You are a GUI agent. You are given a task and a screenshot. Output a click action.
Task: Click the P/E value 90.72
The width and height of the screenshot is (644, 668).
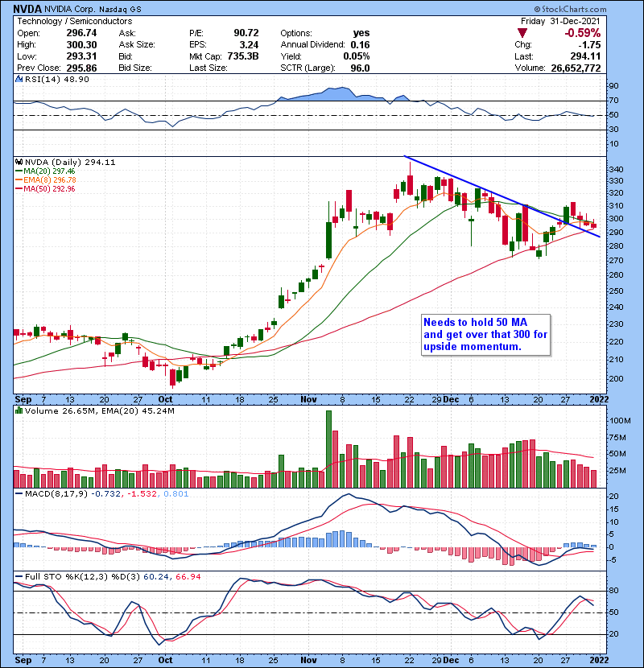(x=246, y=33)
